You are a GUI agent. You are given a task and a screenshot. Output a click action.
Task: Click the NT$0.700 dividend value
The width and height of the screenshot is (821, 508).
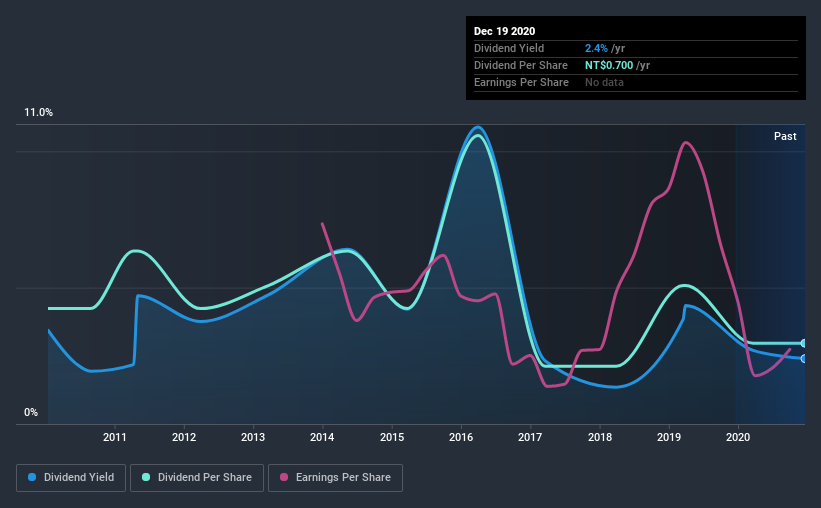pos(609,65)
